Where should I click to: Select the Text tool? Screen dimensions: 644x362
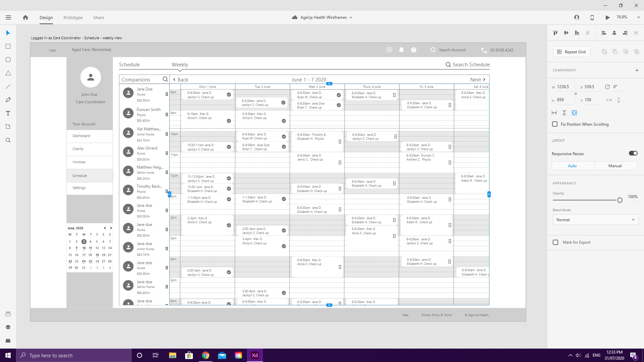tap(8, 113)
